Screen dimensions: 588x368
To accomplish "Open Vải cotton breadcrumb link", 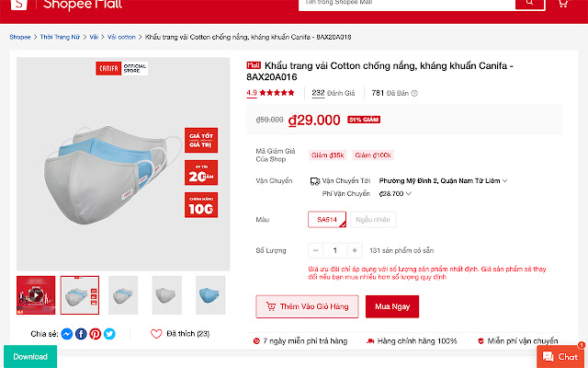I will coord(121,37).
